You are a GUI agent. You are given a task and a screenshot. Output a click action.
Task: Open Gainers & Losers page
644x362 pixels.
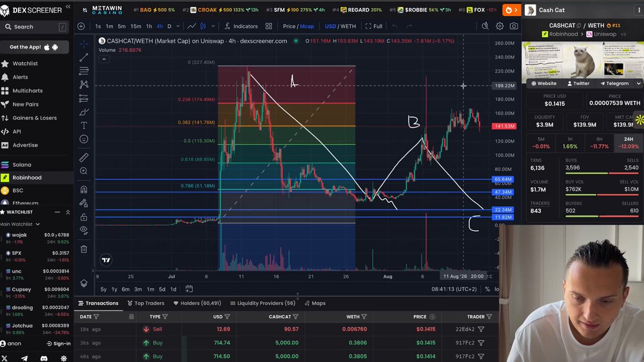click(x=34, y=118)
